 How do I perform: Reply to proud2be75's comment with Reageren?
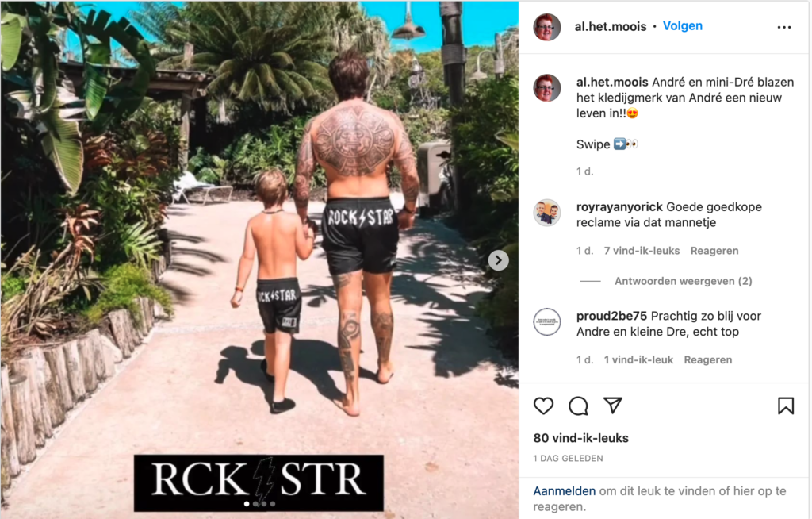click(x=708, y=359)
